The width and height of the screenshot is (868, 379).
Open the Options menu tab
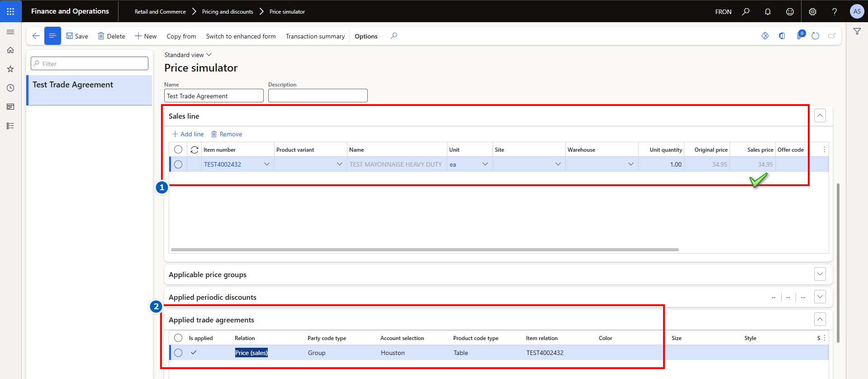pos(365,36)
